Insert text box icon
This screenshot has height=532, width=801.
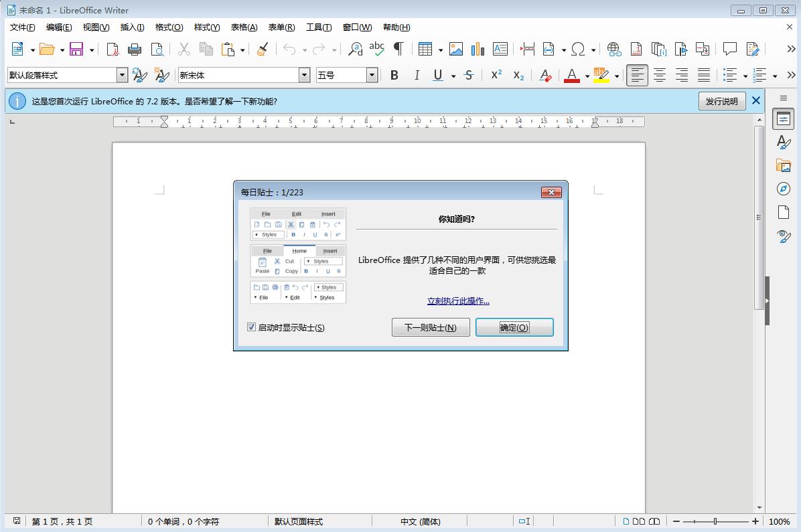500,49
